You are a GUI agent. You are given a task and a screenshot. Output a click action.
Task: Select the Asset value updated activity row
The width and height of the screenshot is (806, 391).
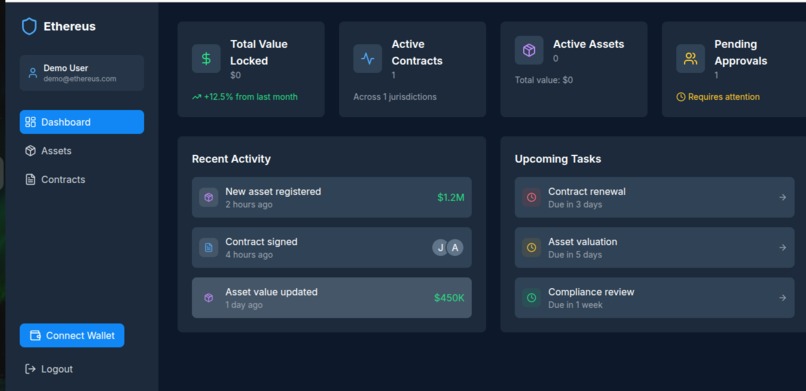click(332, 298)
